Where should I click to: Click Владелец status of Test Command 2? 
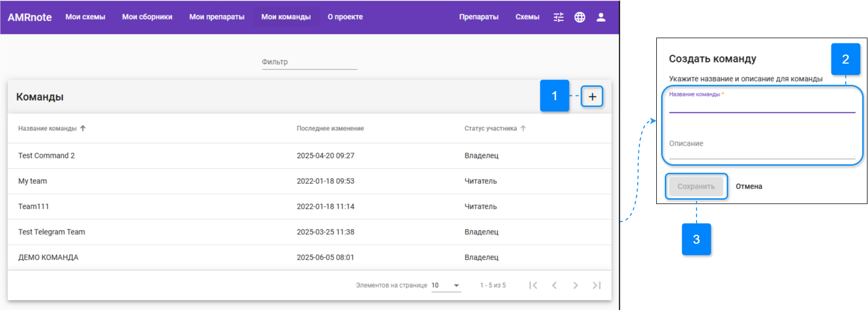tap(482, 156)
